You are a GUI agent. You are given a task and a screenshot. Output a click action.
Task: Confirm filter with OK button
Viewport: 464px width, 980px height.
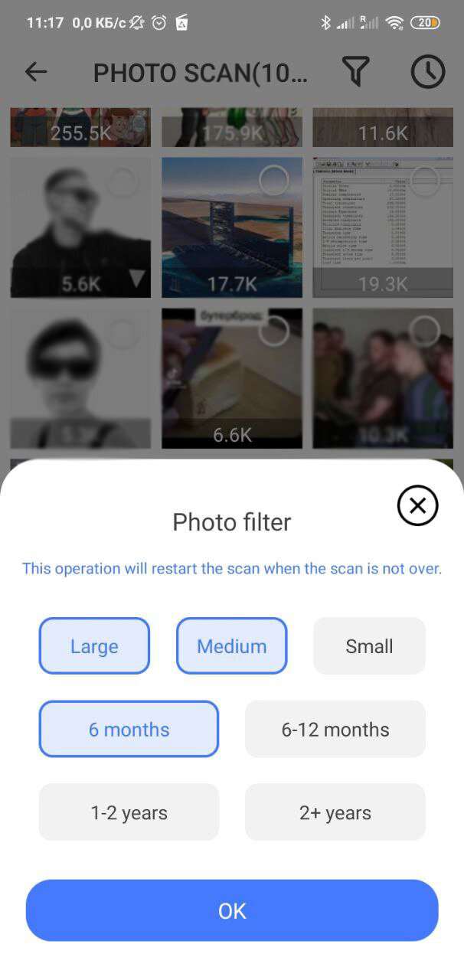[x=232, y=910]
